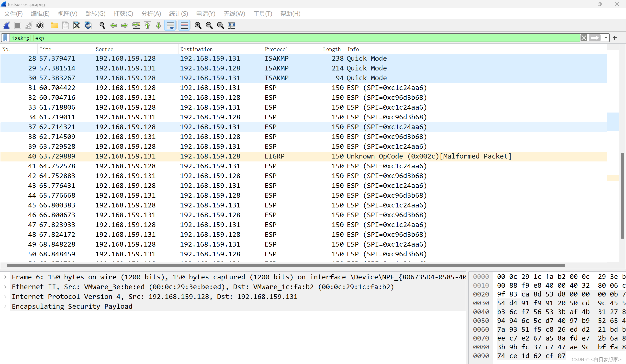
Task: Open capture options gear icon
Action: tap(40, 25)
